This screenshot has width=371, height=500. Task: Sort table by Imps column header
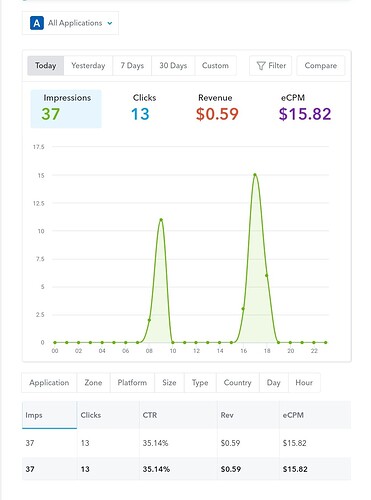[x=49, y=415]
